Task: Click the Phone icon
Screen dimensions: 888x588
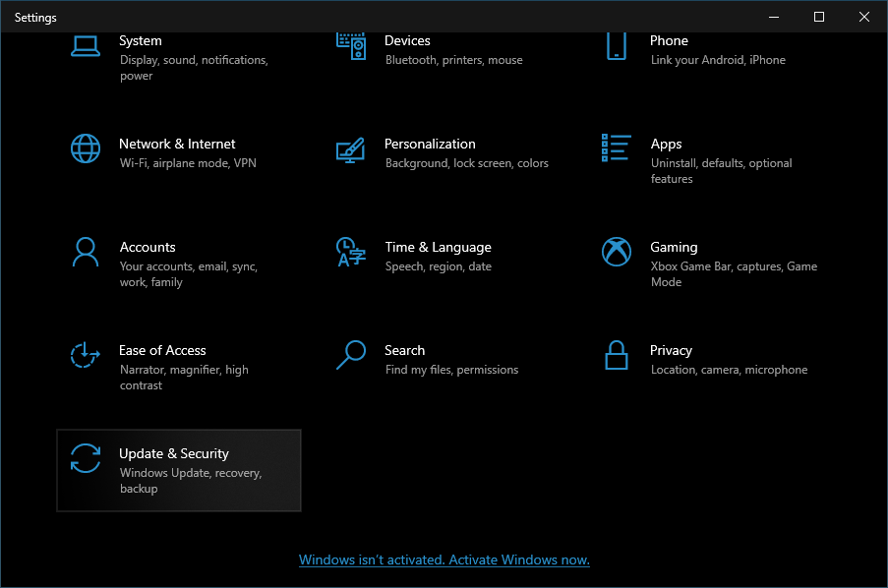Action: point(617,45)
